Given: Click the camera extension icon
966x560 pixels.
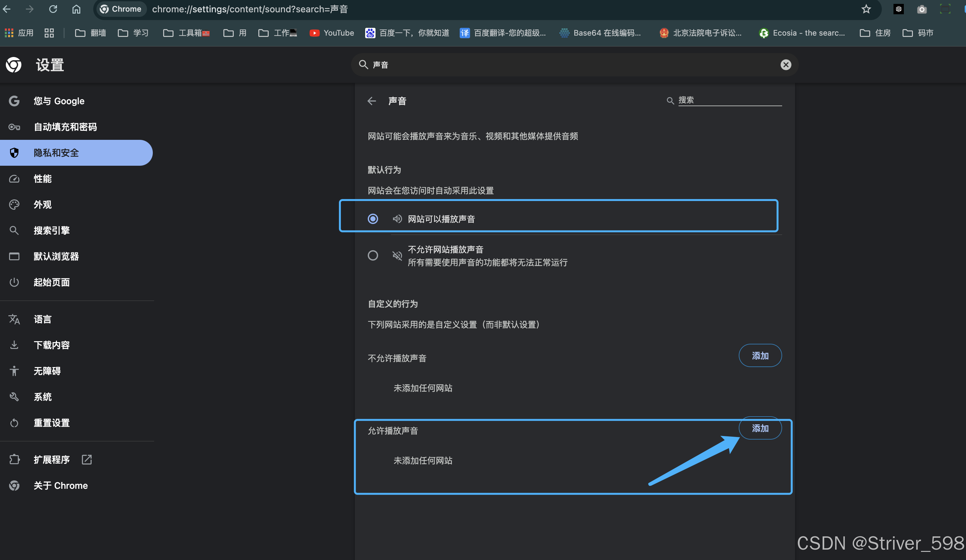Looking at the screenshot, I should [x=922, y=9].
